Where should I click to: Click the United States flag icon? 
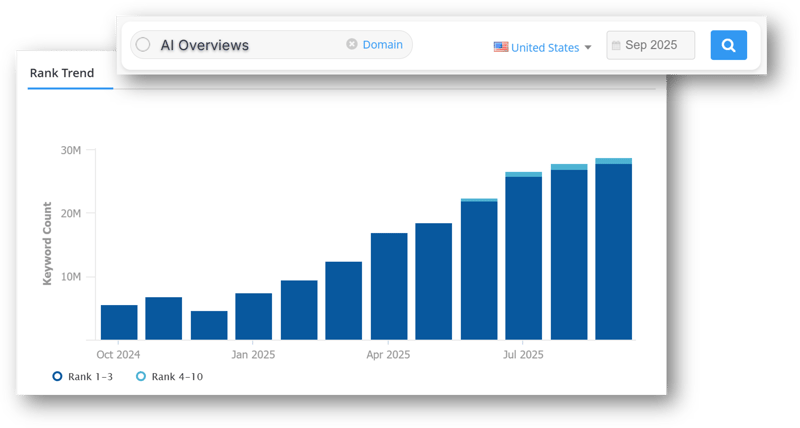[x=501, y=46]
